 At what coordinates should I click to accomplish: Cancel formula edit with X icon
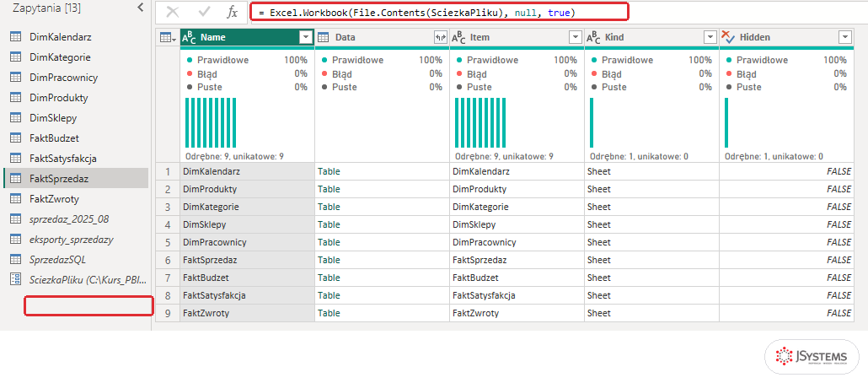tap(172, 12)
